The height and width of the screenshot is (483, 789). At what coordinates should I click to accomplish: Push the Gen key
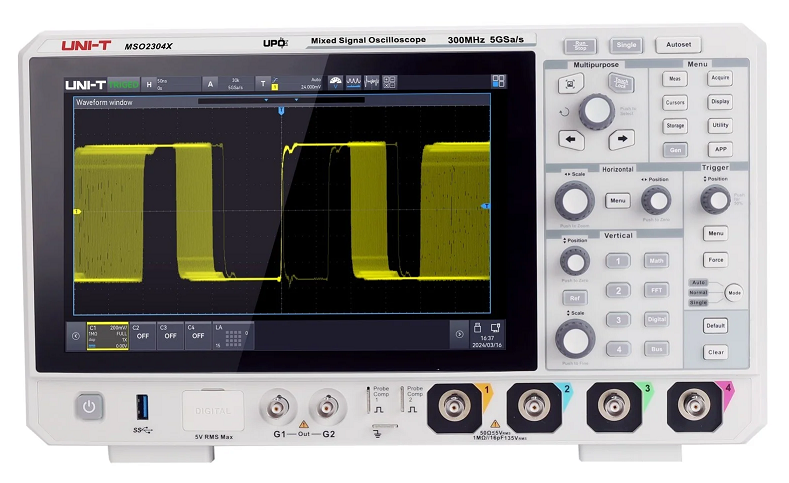point(675,150)
